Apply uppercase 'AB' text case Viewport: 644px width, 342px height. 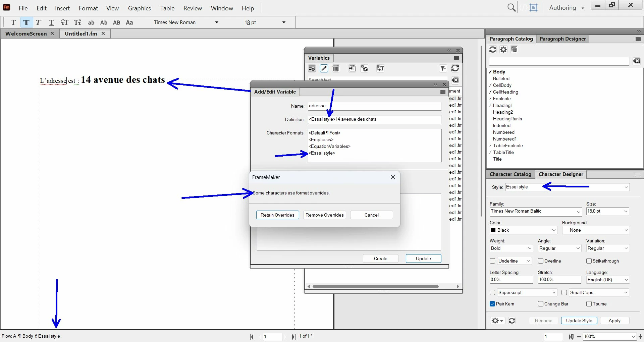click(117, 22)
